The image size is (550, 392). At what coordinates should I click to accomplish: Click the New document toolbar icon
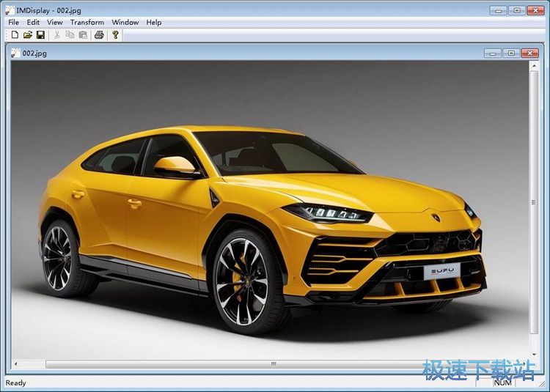click(15, 34)
